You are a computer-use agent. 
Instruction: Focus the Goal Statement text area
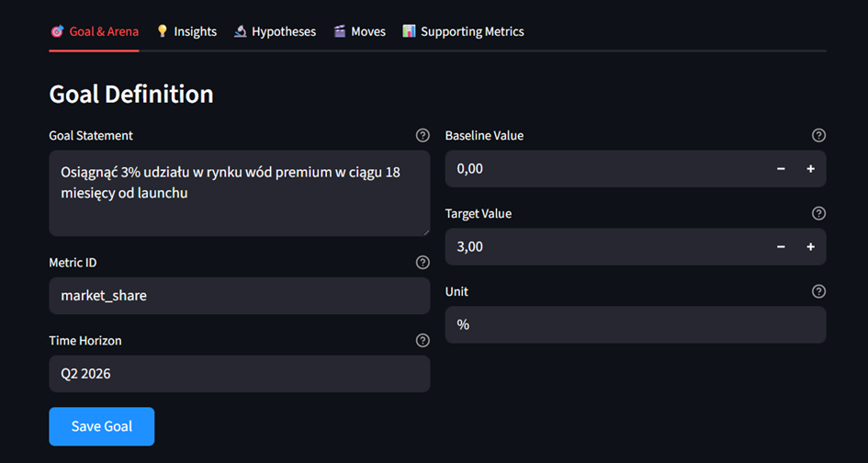coord(240,193)
